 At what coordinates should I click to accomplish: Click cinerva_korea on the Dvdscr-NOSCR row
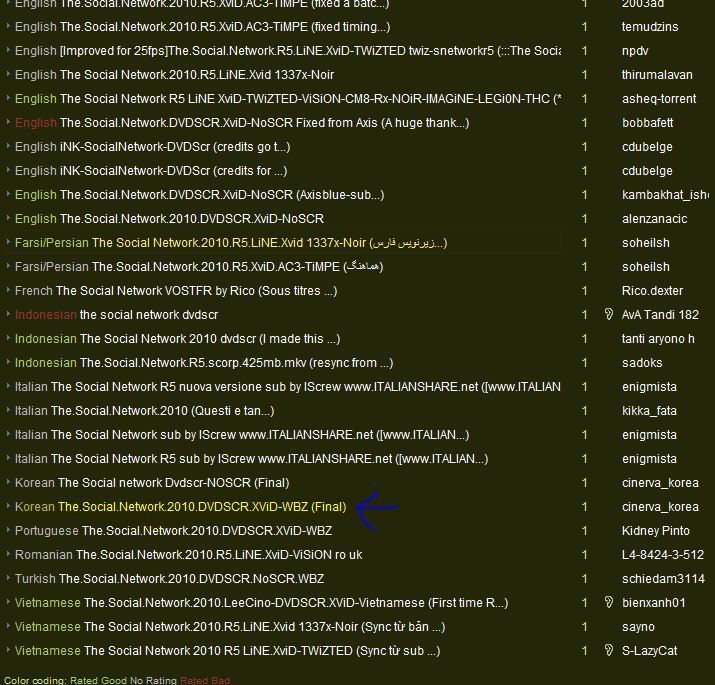click(660, 483)
